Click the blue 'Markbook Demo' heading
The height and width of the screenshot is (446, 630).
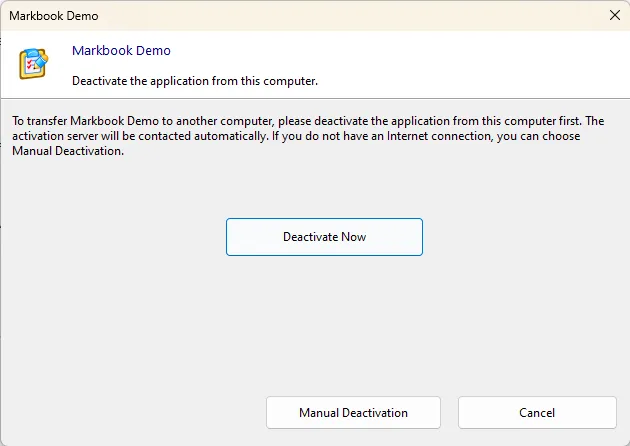coord(121,51)
